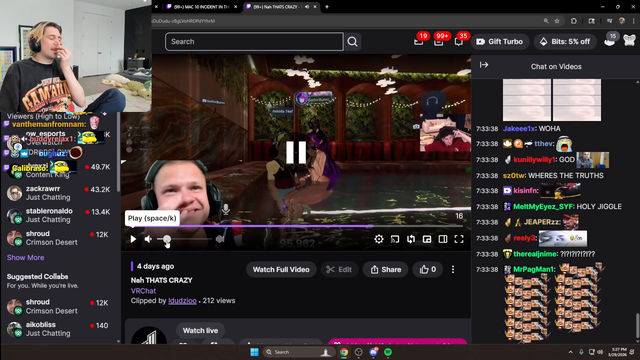
Task: Click therealjnime chat username
Action: tap(535, 254)
